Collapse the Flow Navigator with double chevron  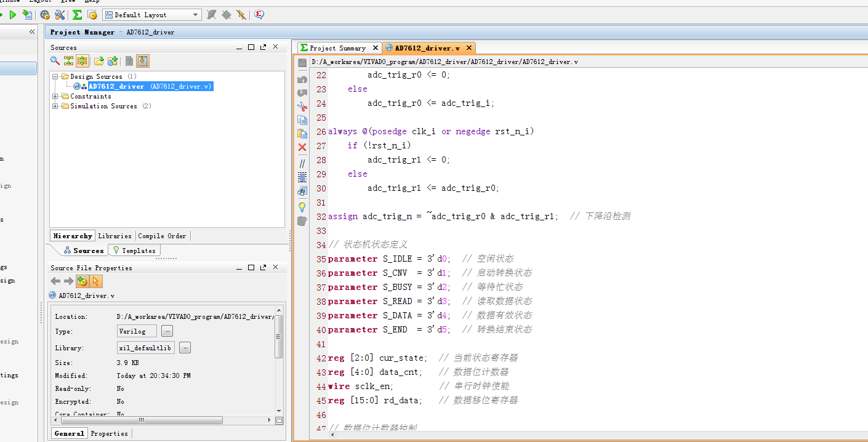coord(32,31)
